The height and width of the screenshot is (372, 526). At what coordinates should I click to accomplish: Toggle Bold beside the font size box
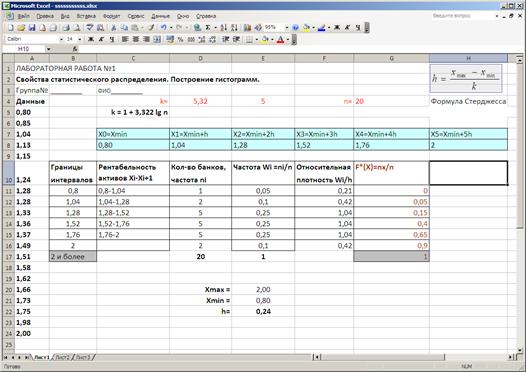click(91, 39)
